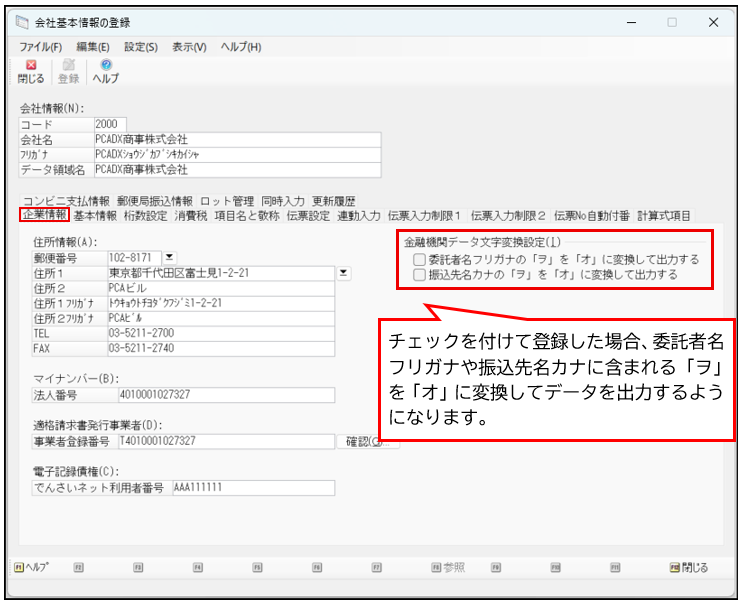
Task: Switch to the 基本情報 tab
Action: click(95, 216)
